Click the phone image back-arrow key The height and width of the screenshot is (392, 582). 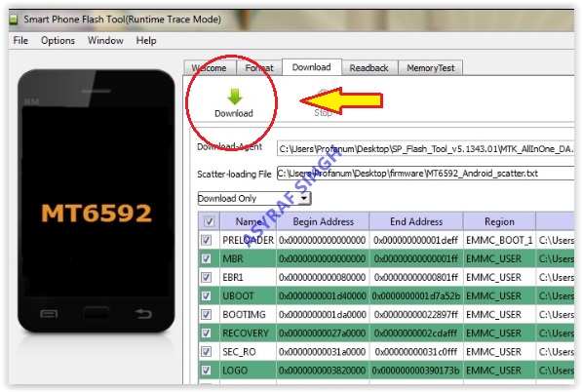point(143,314)
